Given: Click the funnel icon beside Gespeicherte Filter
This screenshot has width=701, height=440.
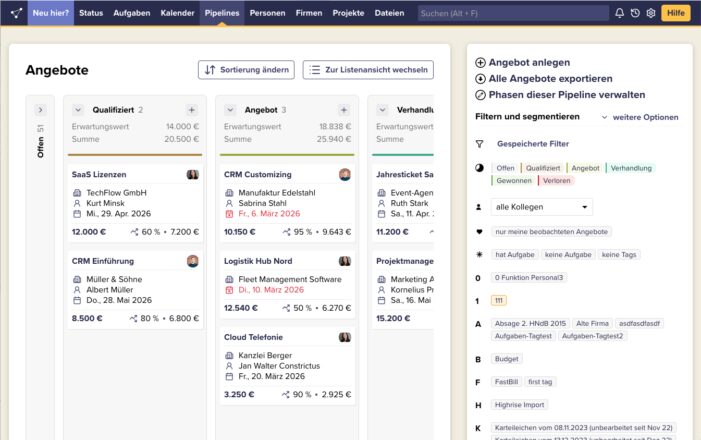Looking at the screenshot, I should click(479, 144).
